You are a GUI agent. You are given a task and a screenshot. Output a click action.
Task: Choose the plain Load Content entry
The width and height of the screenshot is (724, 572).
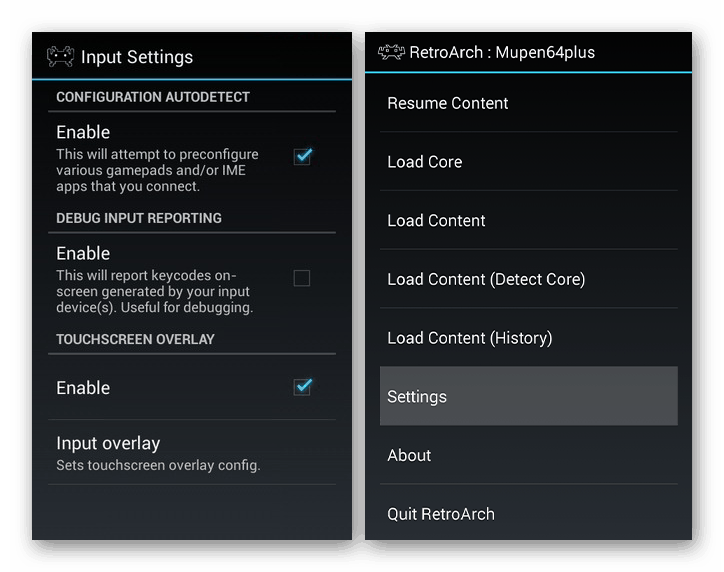pos(437,221)
